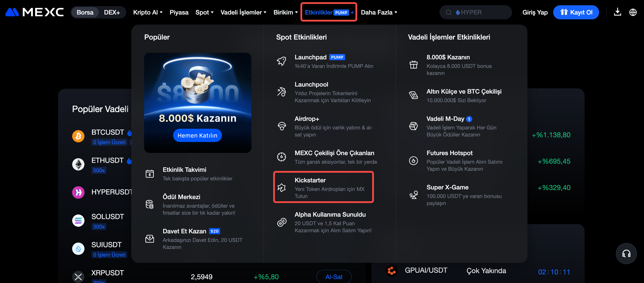Click the Launchpool pickaxe icon
644x283 pixels.
282,92
